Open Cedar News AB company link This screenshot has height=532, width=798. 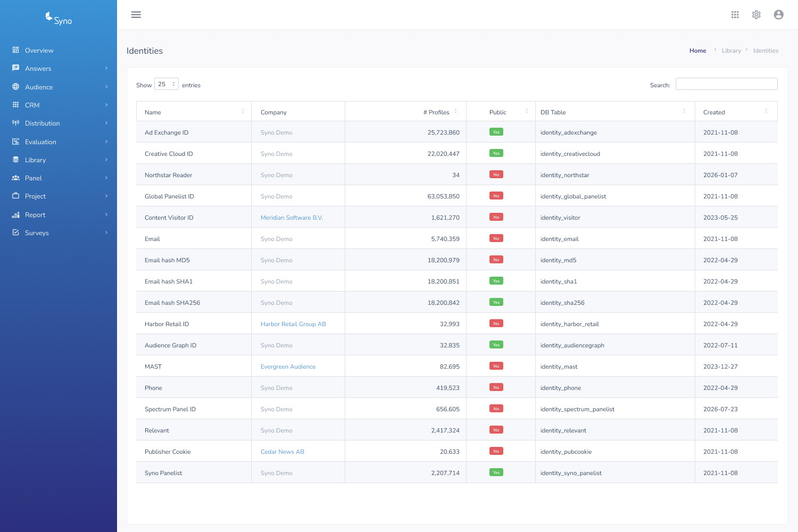[x=282, y=452]
